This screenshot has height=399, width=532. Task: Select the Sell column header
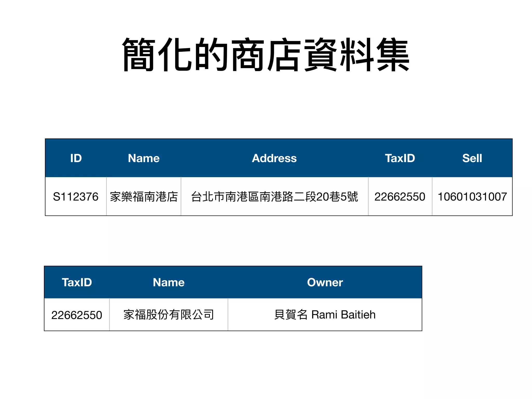pos(472,158)
